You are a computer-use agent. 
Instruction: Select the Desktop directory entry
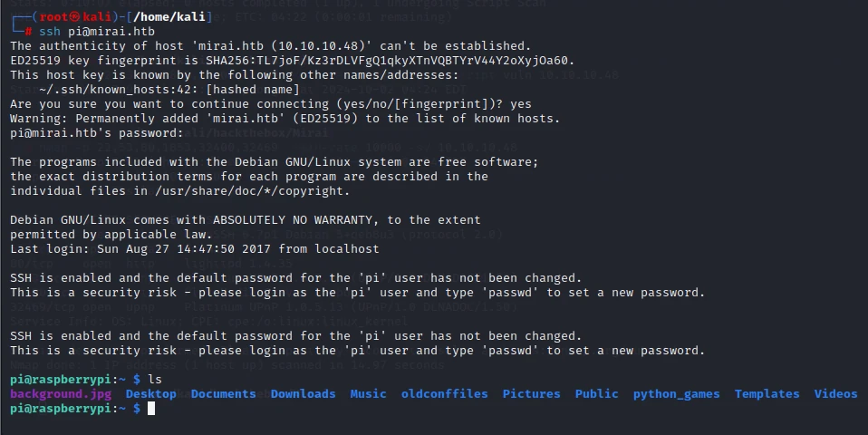(x=151, y=394)
